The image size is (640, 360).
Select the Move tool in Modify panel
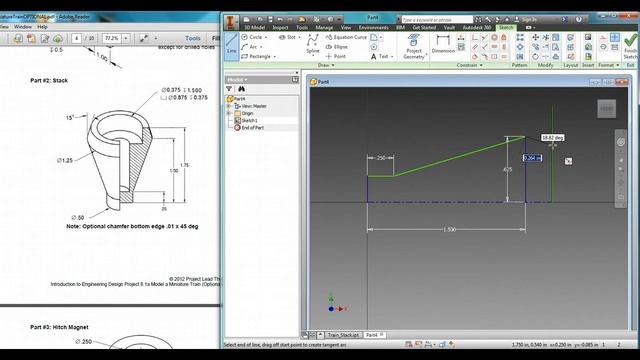[535, 38]
